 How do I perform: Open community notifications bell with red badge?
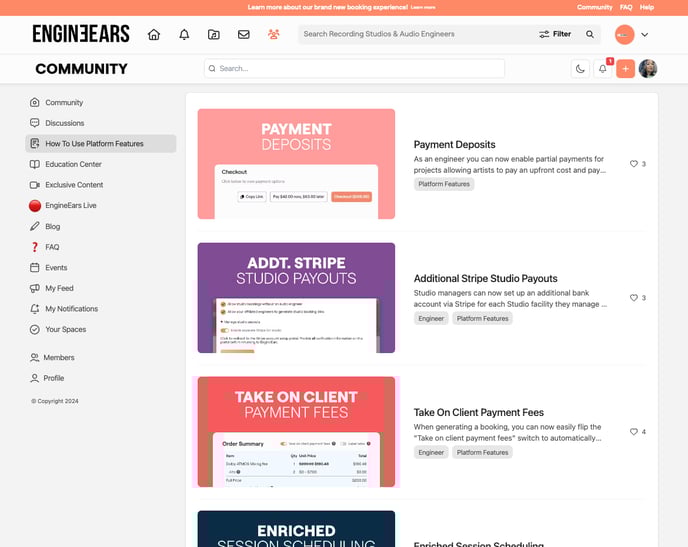pyautogui.click(x=603, y=69)
